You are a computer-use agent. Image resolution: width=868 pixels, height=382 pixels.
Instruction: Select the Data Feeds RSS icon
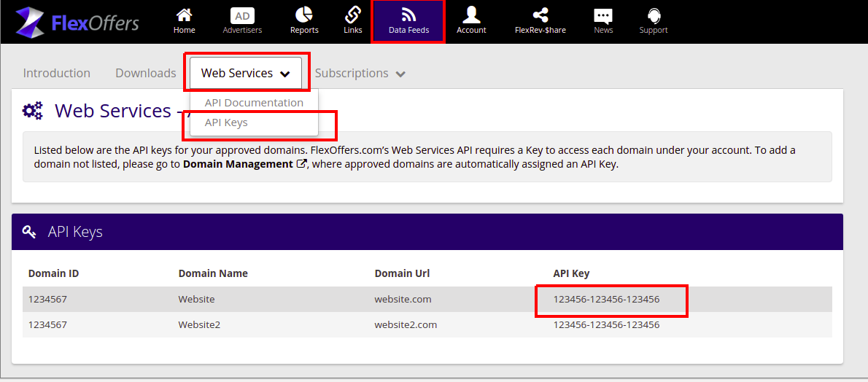pyautogui.click(x=408, y=15)
